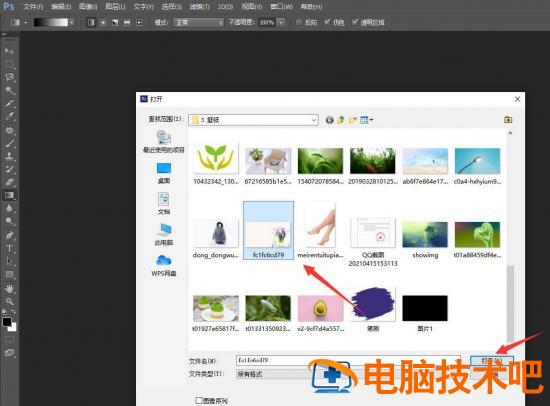The height and width of the screenshot is (406, 550).
Task: Click the background color swatch
Action: click(x=13, y=328)
